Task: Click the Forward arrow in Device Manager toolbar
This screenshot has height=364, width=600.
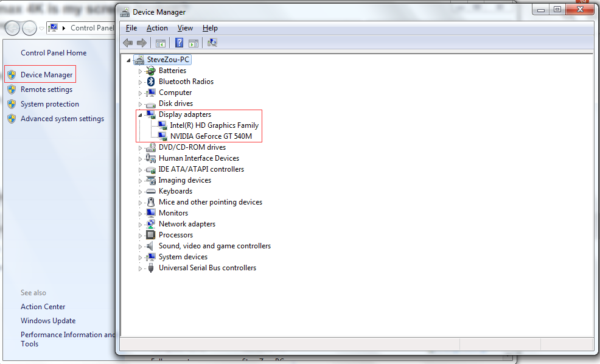Action: (142, 43)
